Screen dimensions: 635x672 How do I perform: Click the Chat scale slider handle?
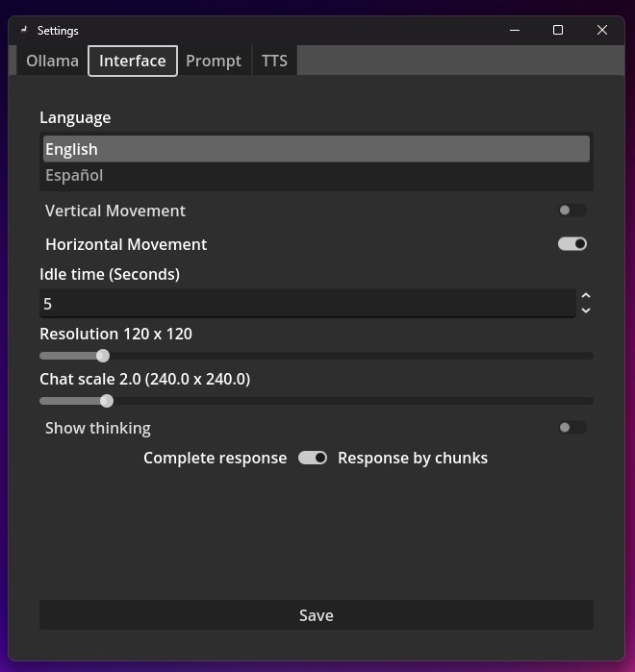click(107, 401)
